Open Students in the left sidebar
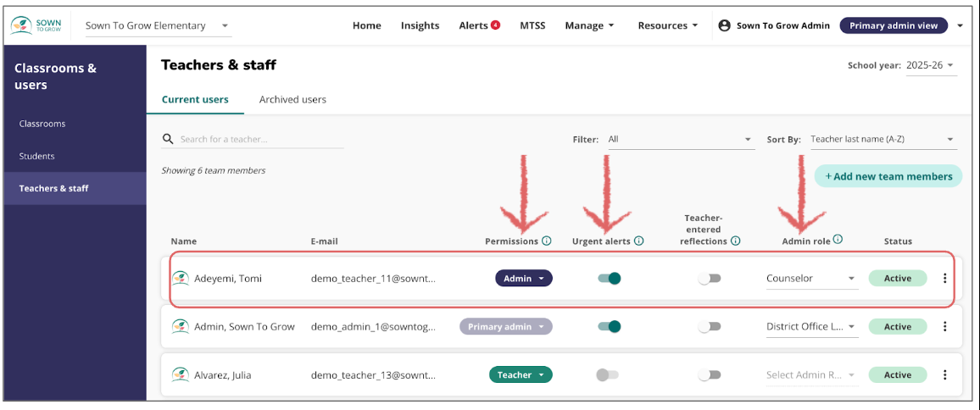Image resolution: width=980 pixels, height=410 pixels. (37, 156)
